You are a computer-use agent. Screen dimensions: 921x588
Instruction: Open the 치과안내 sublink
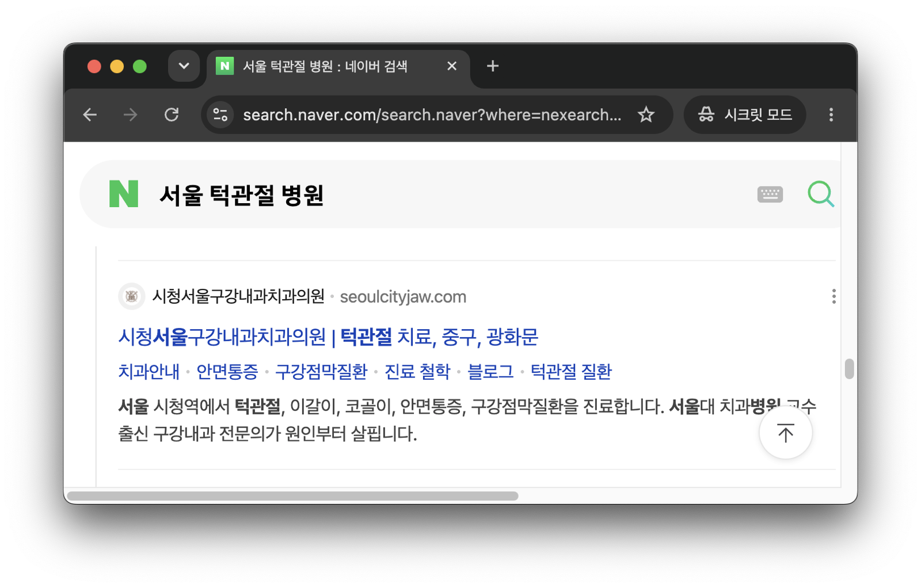pos(149,372)
